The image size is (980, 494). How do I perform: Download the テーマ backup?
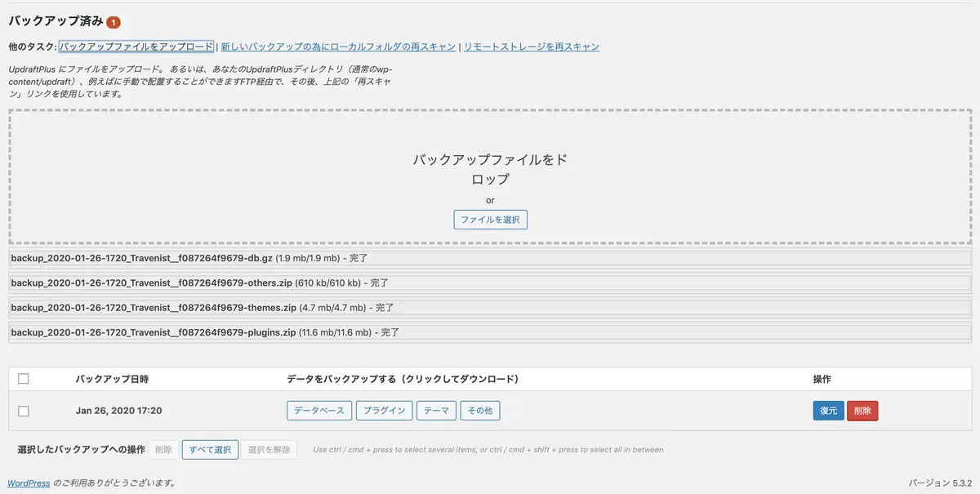(x=436, y=411)
